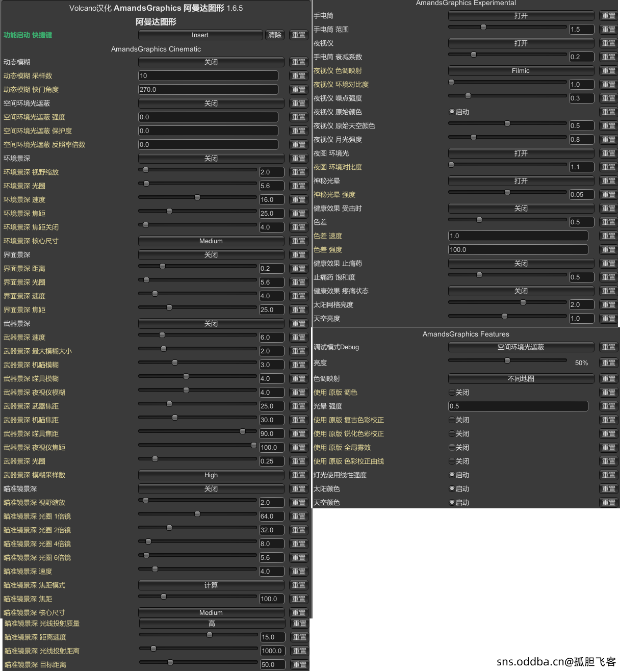
Task: Edit the 武器景深 光圈 value box
Action: [271, 461]
